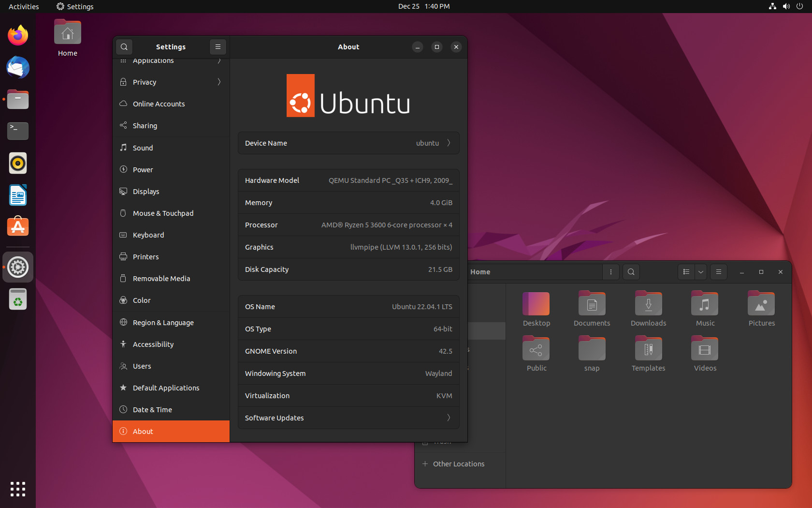Click the Software Updates chevron arrow
This screenshot has width=812, height=508.
(449, 418)
